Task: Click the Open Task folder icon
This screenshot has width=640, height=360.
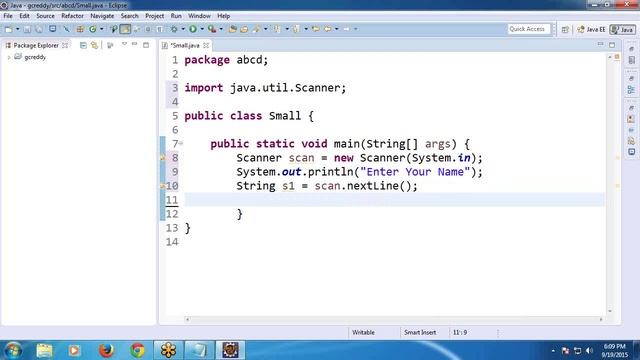Action: point(244,29)
